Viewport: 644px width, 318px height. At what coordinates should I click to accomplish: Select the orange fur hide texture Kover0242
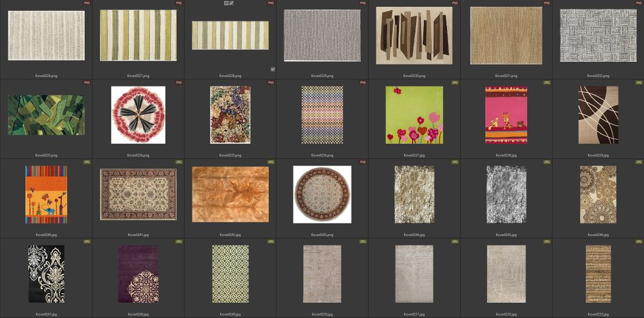pyautogui.click(x=230, y=194)
